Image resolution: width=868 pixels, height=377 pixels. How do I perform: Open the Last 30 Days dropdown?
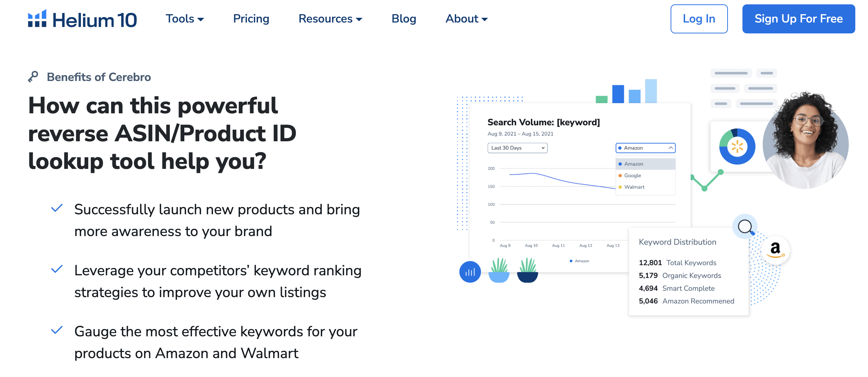517,148
